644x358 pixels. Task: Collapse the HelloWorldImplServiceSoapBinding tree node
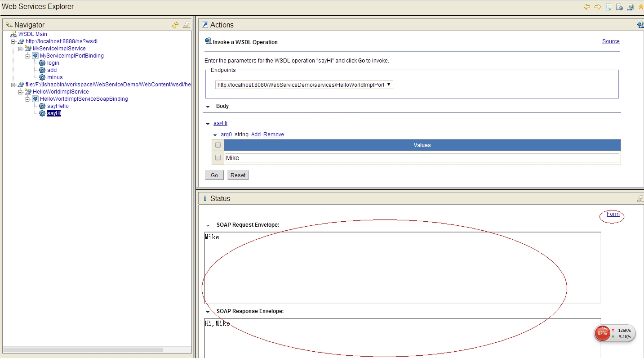pos(28,99)
